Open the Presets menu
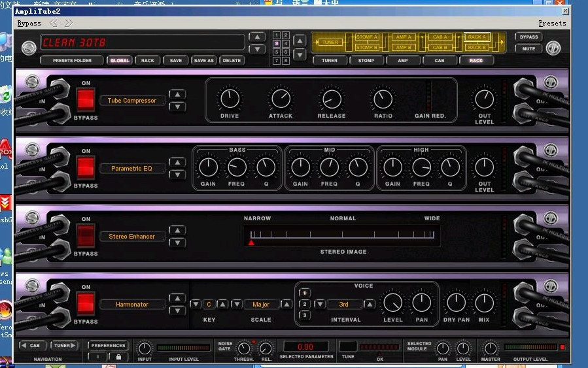Image resolution: width=588 pixels, height=368 pixels. [x=552, y=24]
